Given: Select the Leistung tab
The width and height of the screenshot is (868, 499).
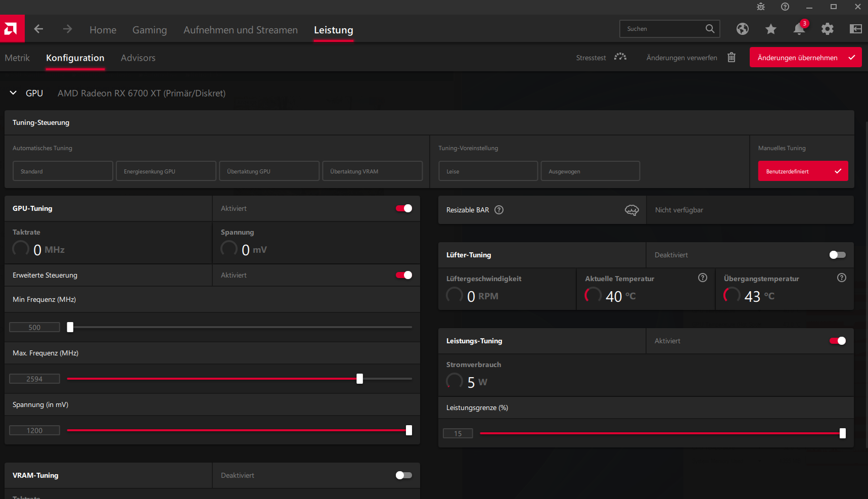Looking at the screenshot, I should coord(334,30).
